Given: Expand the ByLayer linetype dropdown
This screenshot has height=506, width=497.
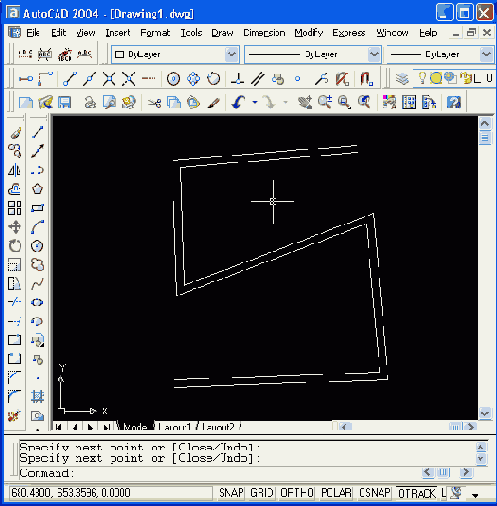Looking at the screenshot, I should [374, 54].
